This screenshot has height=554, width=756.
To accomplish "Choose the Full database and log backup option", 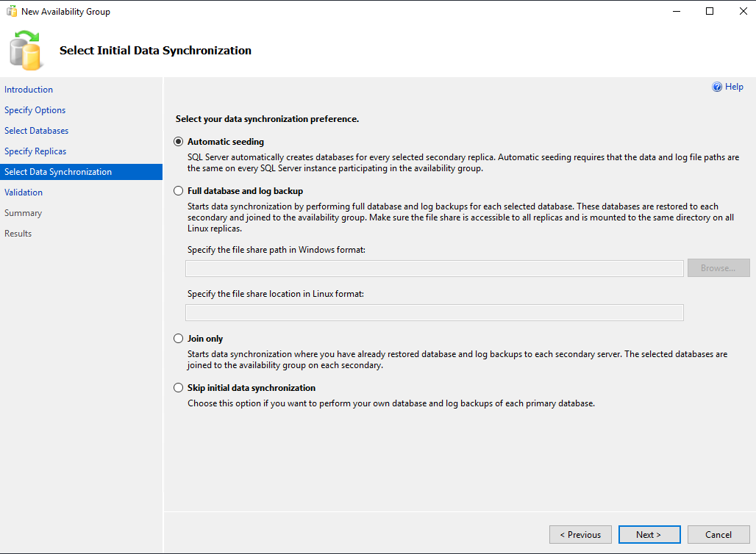I will [x=179, y=191].
